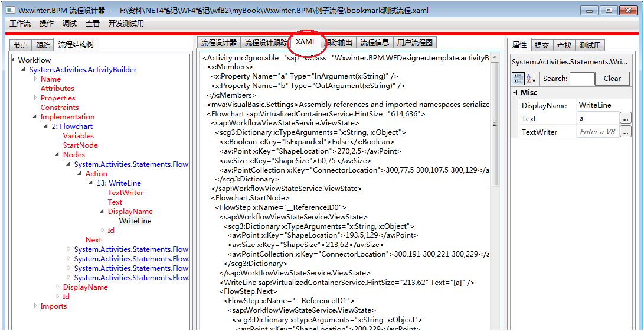Viewport: 644px width, 331px height.
Task: Switch to the 提交 tab
Action: [541, 45]
